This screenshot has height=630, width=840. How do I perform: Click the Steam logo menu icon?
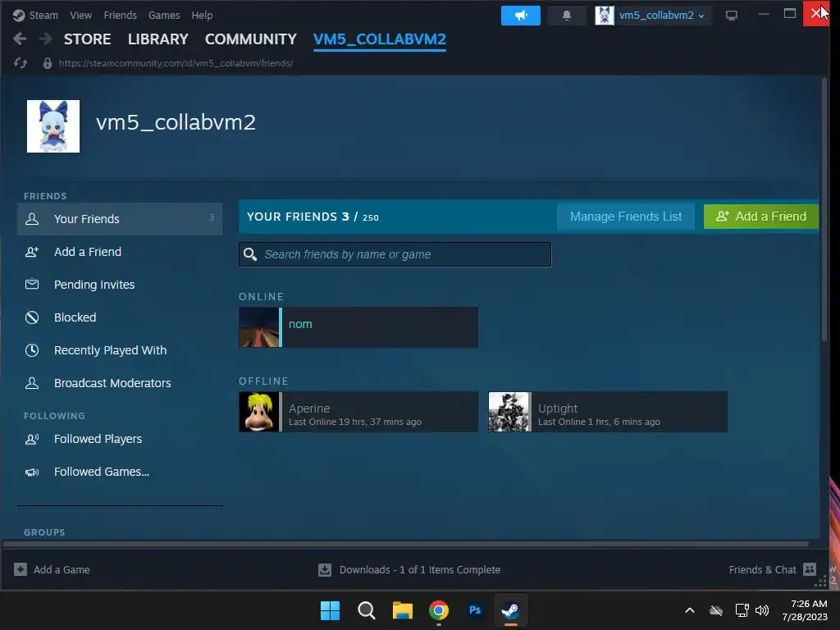[19, 15]
